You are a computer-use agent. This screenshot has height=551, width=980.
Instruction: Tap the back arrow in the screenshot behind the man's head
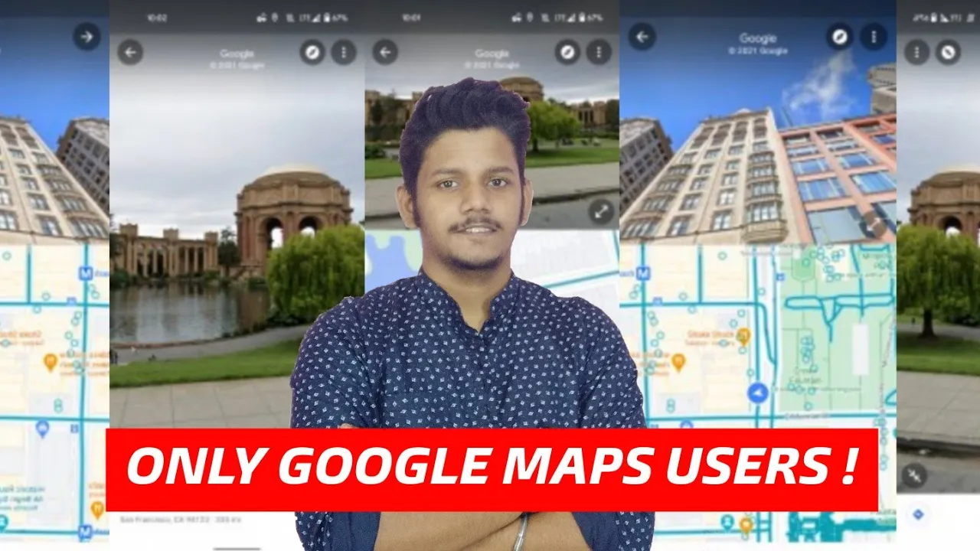tap(385, 52)
